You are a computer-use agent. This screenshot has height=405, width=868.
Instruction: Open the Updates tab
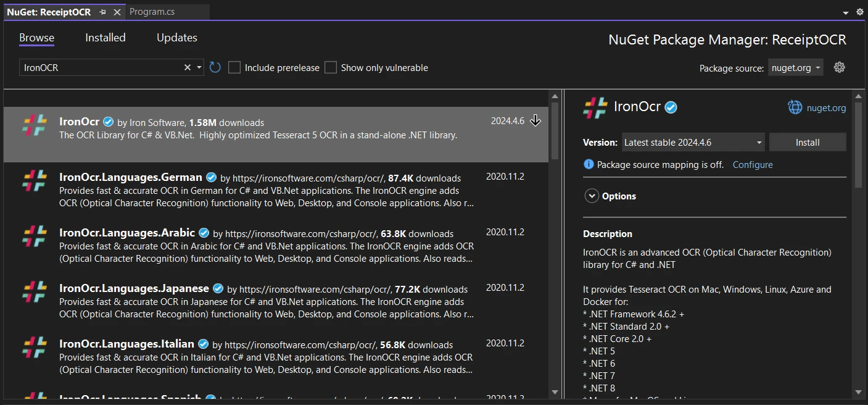click(177, 38)
